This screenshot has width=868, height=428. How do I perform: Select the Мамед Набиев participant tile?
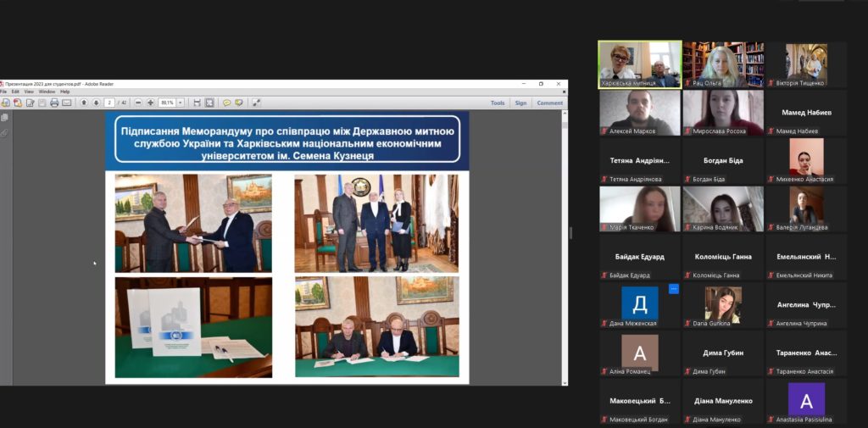(x=806, y=113)
